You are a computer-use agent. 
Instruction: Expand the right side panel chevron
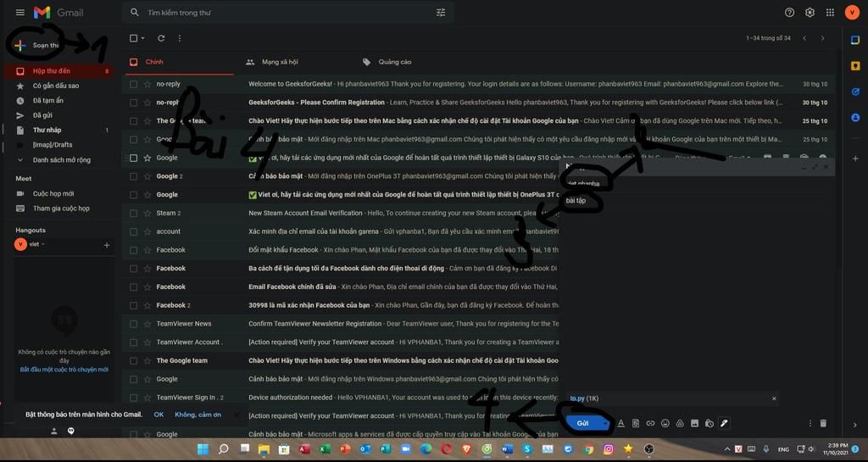[855, 425]
